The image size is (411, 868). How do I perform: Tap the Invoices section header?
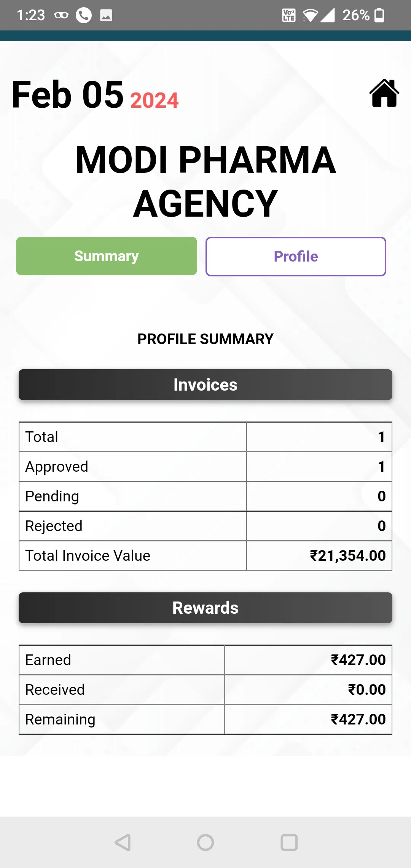pyautogui.click(x=205, y=385)
